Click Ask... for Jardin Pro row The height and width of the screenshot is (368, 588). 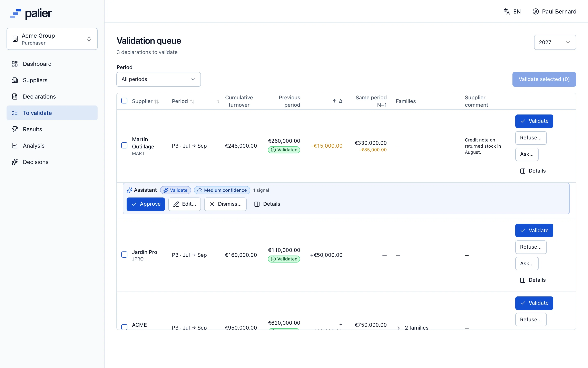pos(527,264)
